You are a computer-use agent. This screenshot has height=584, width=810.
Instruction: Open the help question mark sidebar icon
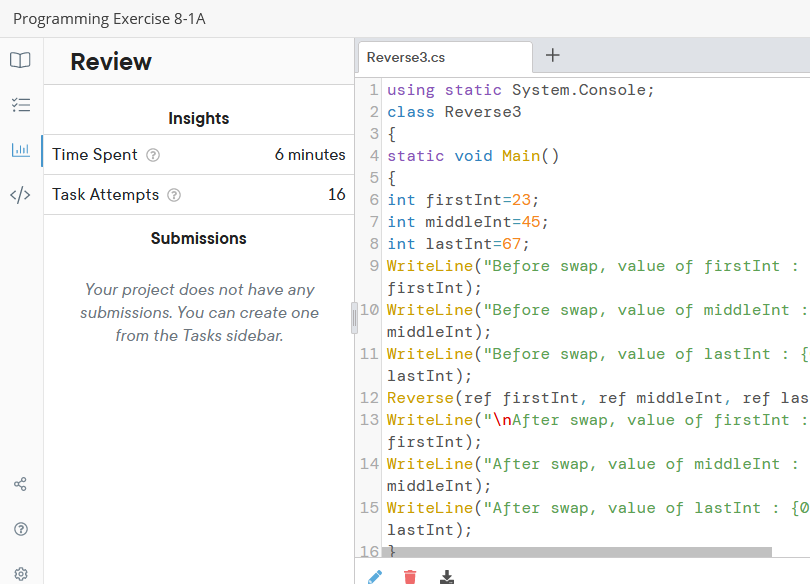(x=21, y=529)
